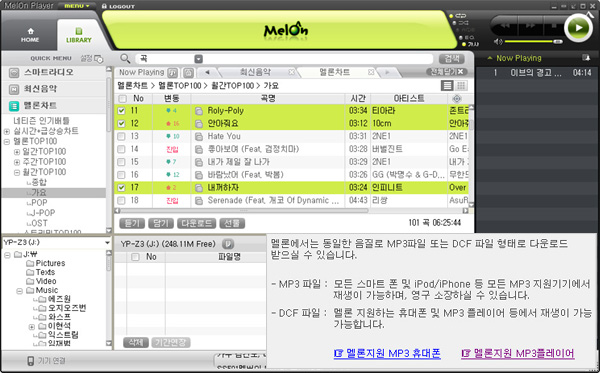
Task: Click the 듣기 listen button
Action: pos(132,223)
